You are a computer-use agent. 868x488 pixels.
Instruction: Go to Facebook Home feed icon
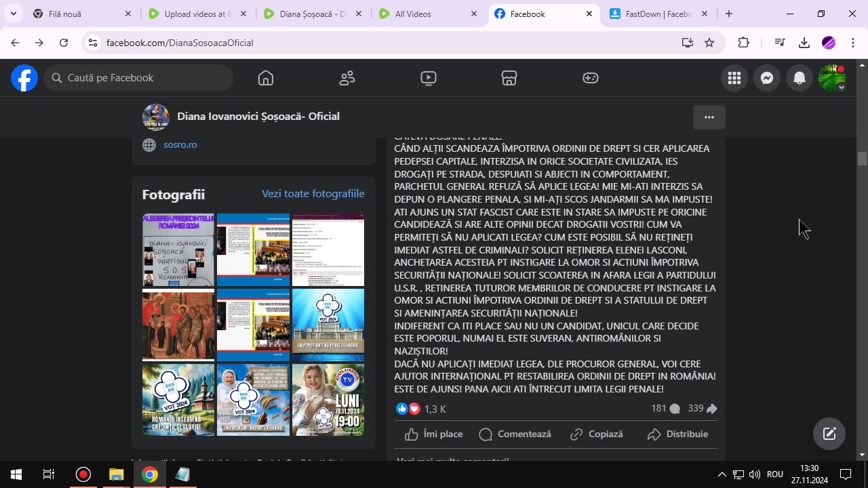(x=266, y=78)
